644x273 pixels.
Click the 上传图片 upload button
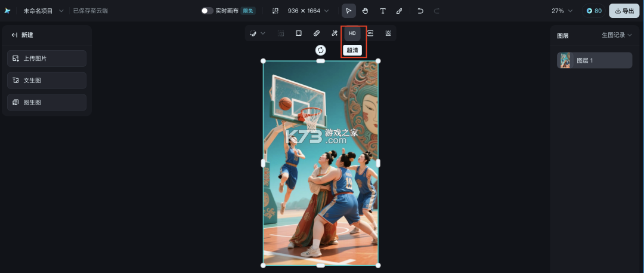(47, 59)
